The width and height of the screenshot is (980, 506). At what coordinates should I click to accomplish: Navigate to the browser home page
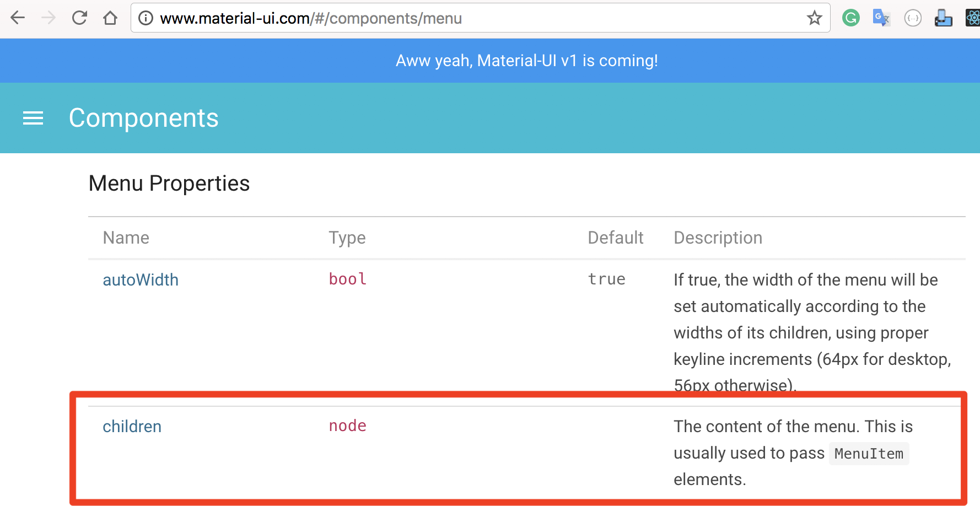110,18
